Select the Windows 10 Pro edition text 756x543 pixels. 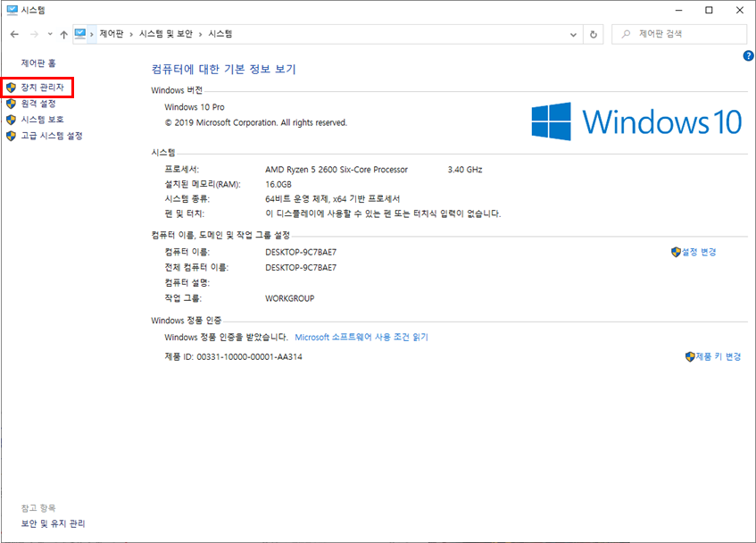195,107
